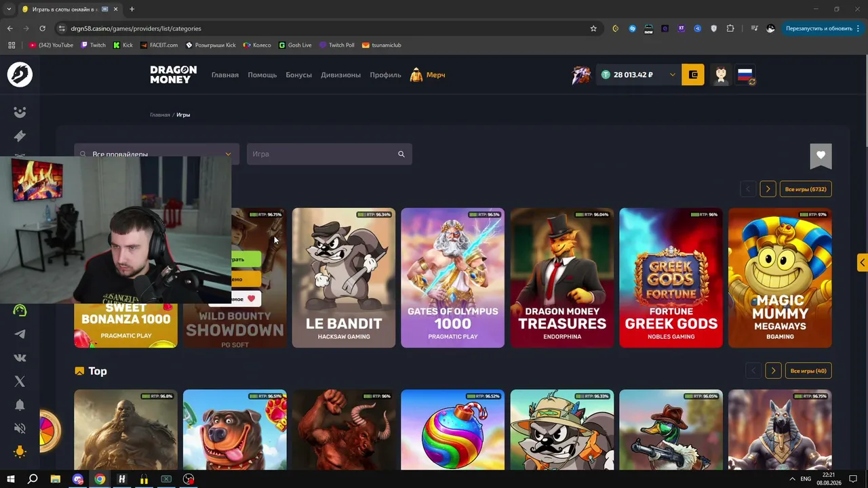Open "Все игры (6732)" button

pyautogui.click(x=806, y=189)
